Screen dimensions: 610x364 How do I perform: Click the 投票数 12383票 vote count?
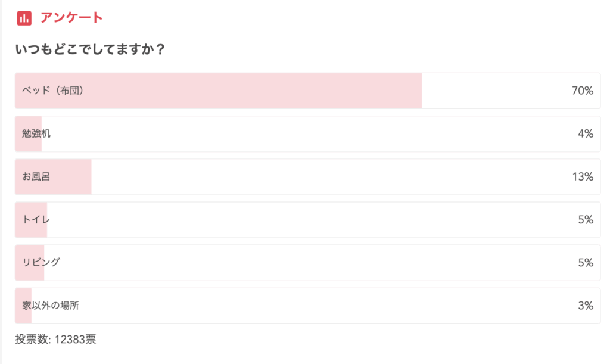[x=55, y=340]
